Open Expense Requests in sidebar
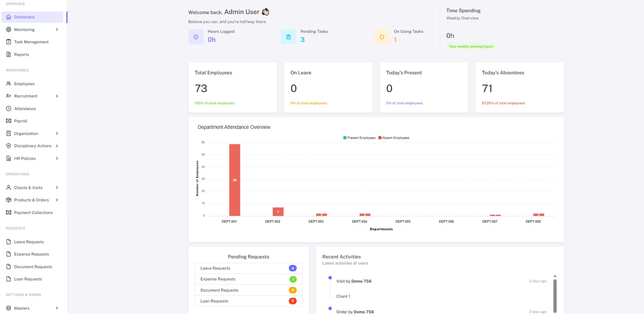The width and height of the screenshot is (644, 314). coord(31,254)
